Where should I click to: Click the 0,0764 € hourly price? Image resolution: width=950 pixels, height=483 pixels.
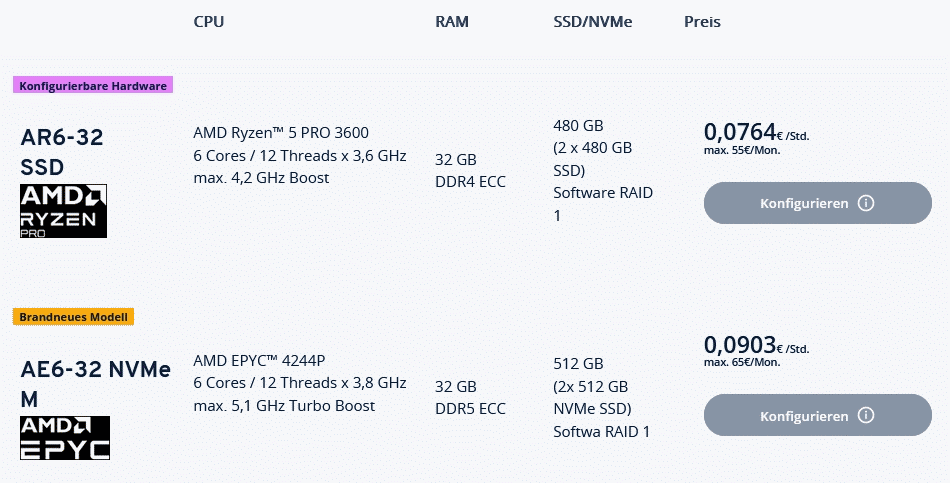tap(740, 132)
